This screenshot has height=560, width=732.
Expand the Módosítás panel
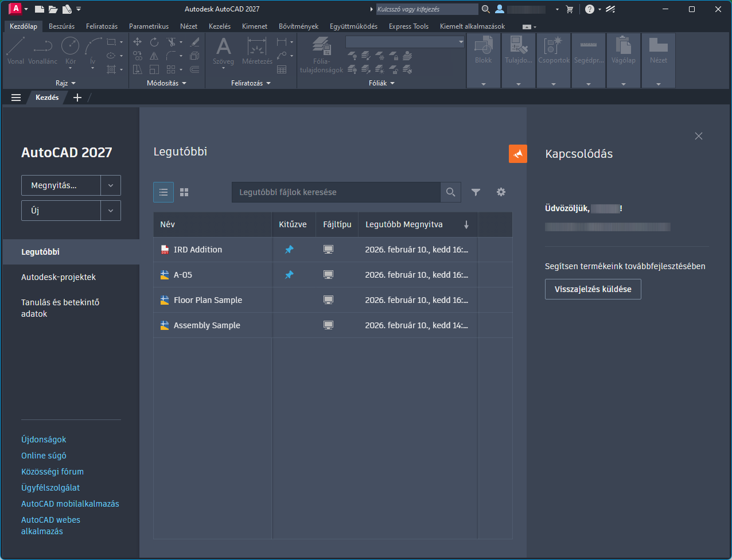click(x=166, y=83)
